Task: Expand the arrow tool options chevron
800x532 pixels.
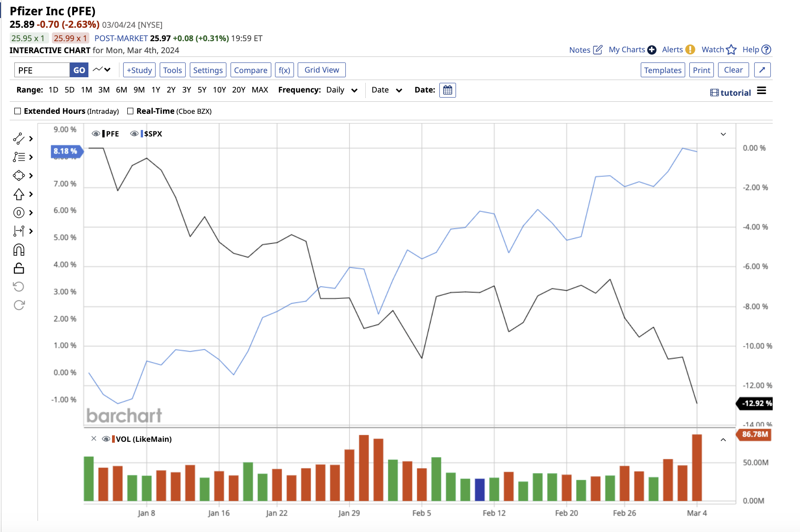Action: tap(31, 194)
